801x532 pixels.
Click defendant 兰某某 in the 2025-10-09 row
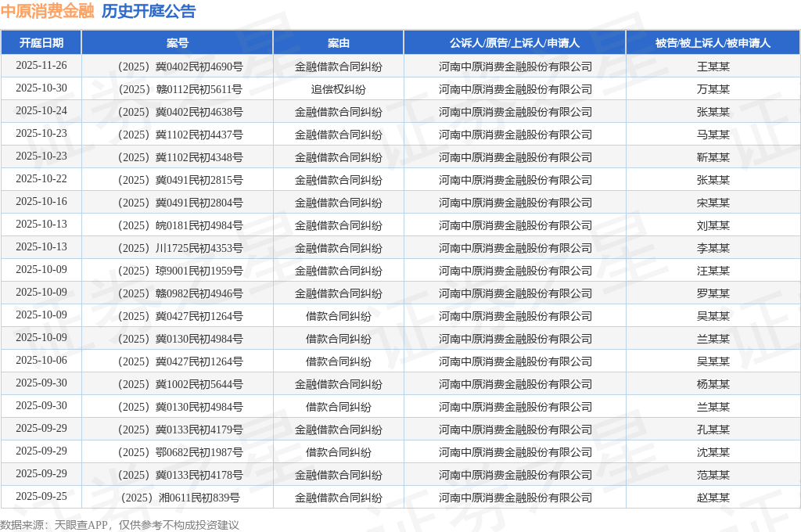pyautogui.click(x=713, y=339)
